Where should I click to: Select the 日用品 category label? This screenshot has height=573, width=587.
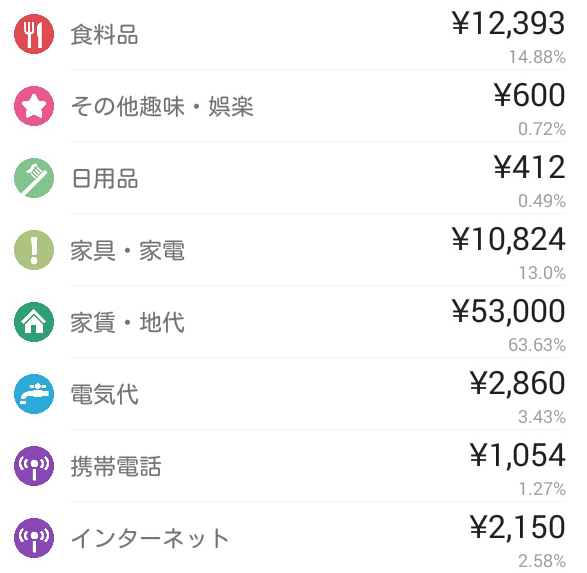pyautogui.click(x=105, y=179)
